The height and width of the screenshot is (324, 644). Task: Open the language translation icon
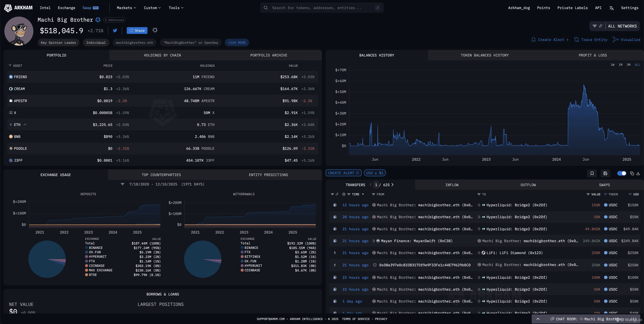(611, 8)
